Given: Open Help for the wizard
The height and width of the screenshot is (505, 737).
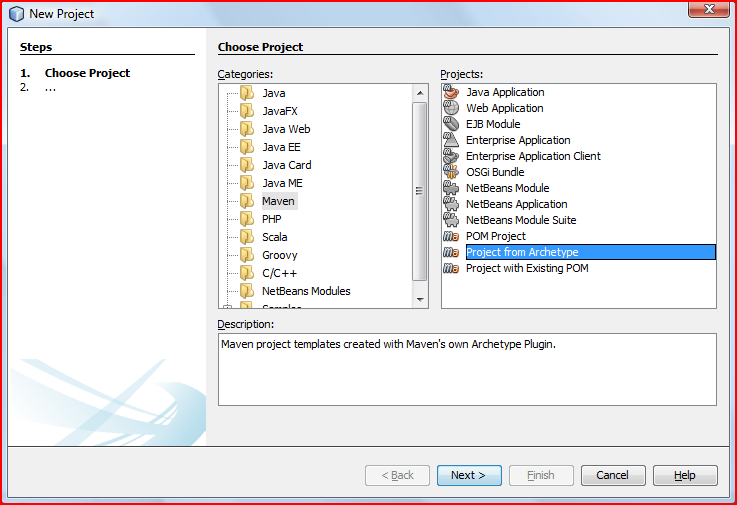Looking at the screenshot, I should click(684, 475).
